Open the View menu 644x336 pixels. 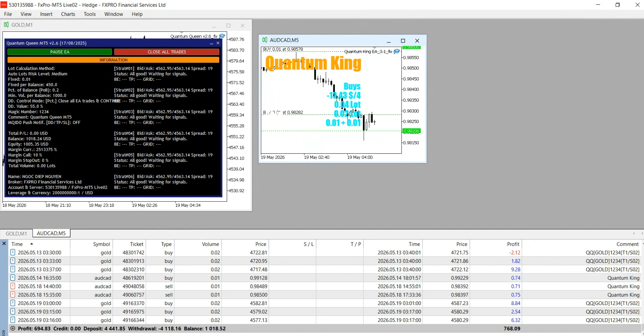(26, 14)
